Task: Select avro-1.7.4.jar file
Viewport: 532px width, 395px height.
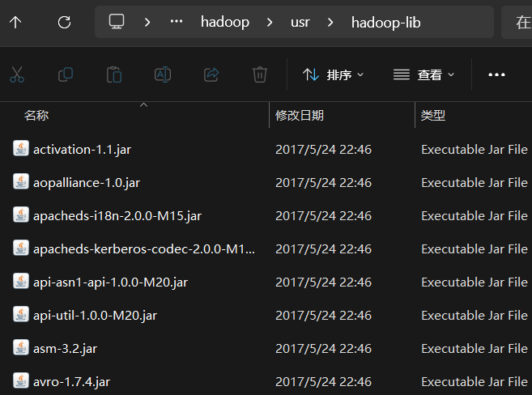Action: [x=71, y=382]
